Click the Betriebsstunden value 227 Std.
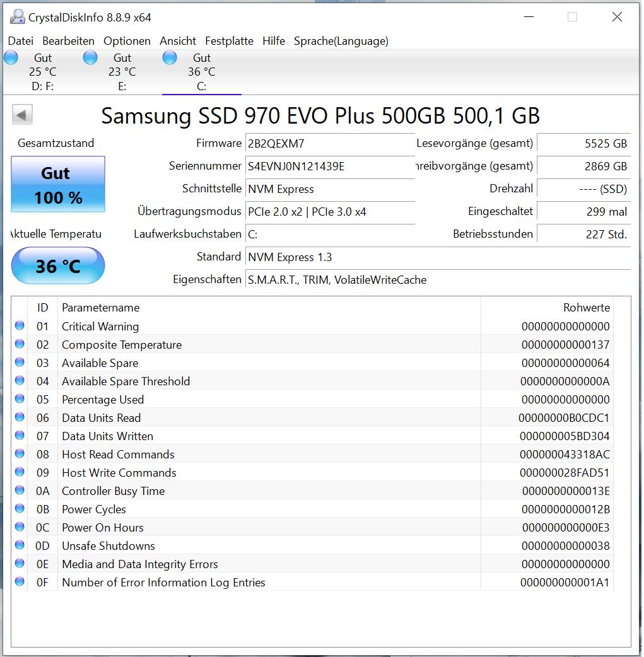644x657 pixels. (x=584, y=234)
